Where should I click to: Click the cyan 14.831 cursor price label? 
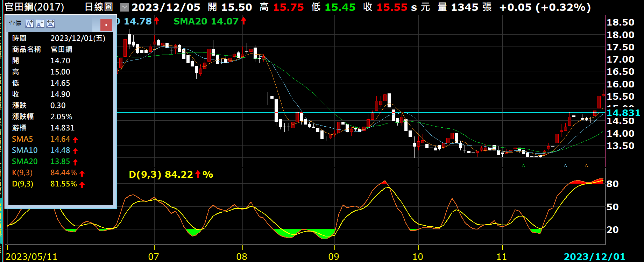point(623,113)
